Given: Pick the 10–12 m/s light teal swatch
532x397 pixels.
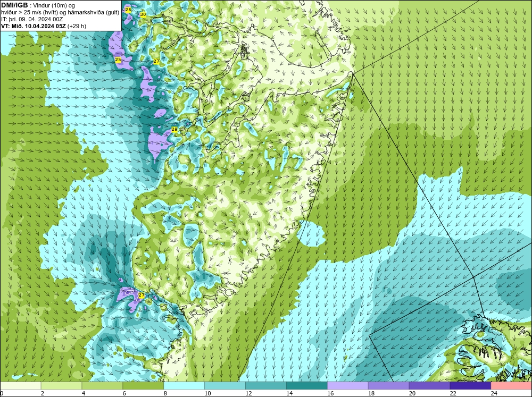Looking at the screenshot, I should point(225,386).
